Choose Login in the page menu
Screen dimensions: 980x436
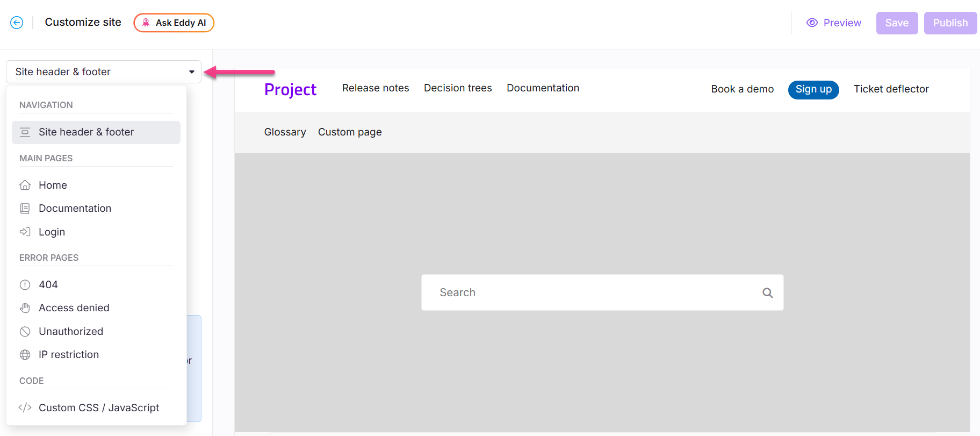click(x=52, y=232)
